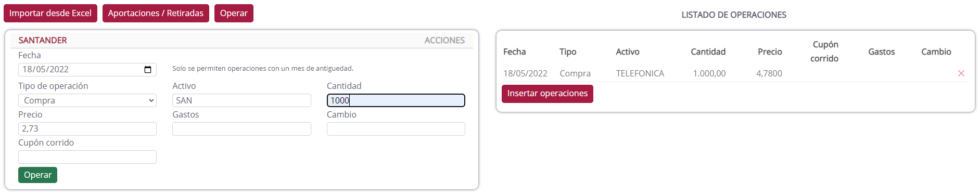Select the 18/05/2022 Compra table row
Screen dimensions: 980x195
735,73
